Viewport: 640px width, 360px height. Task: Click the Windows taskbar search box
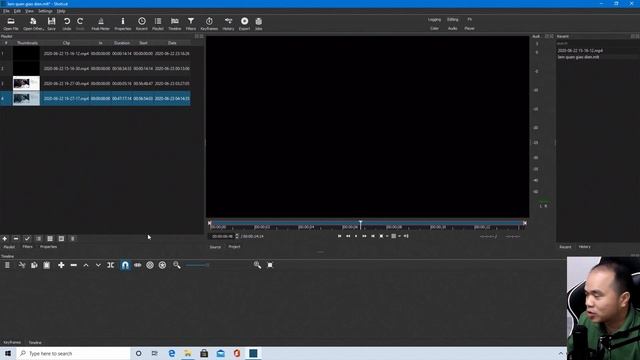point(73,353)
